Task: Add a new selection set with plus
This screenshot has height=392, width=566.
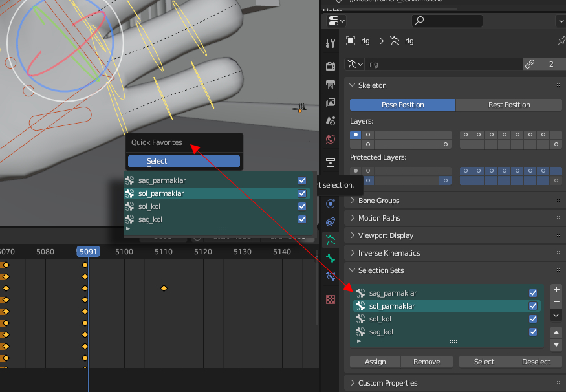Action: (x=556, y=290)
